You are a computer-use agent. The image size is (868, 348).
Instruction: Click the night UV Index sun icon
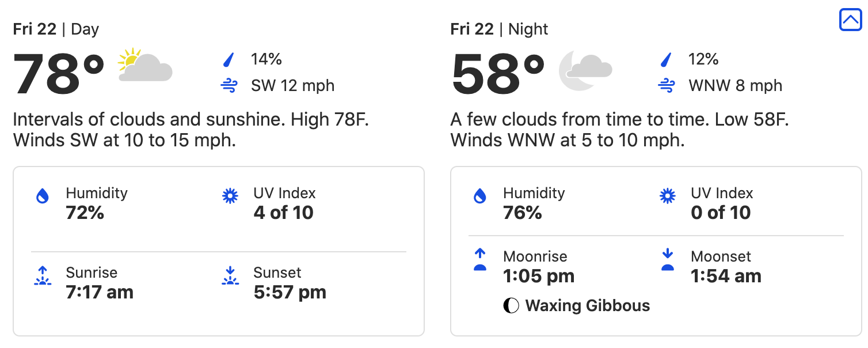(x=667, y=196)
